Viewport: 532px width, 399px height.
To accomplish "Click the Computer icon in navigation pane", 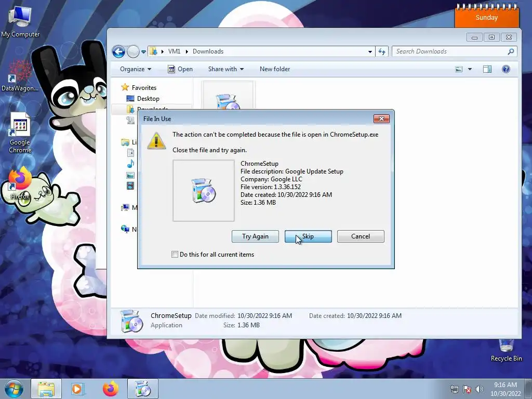I will (x=125, y=207).
